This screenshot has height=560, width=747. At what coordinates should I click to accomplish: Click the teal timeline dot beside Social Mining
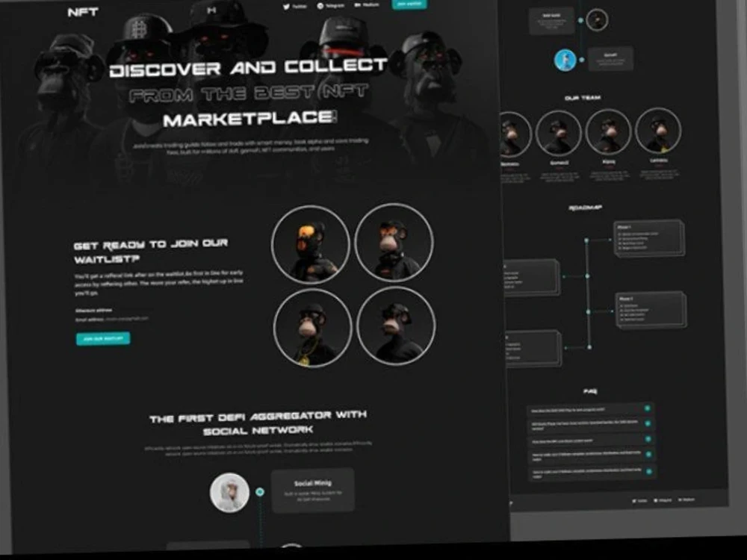click(260, 492)
